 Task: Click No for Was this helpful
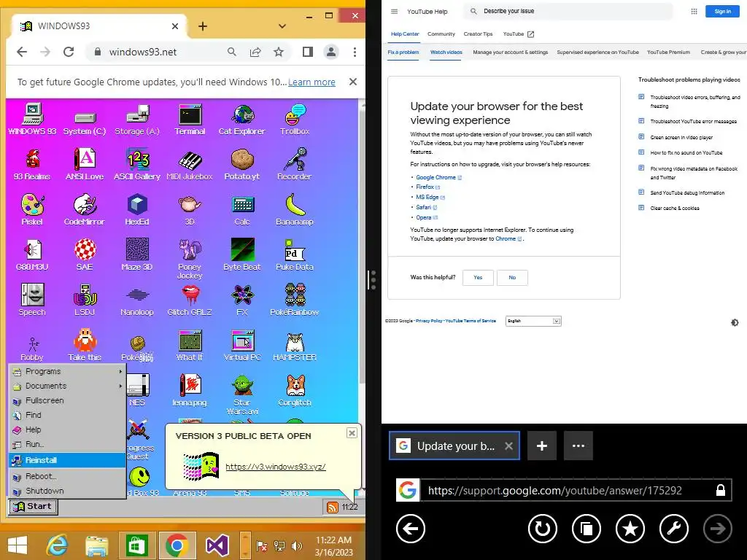tap(512, 278)
